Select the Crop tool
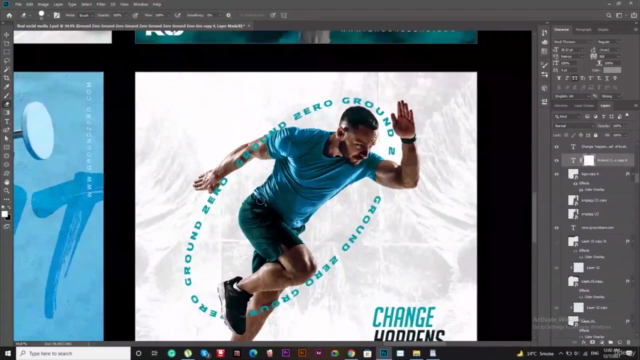 (7, 78)
